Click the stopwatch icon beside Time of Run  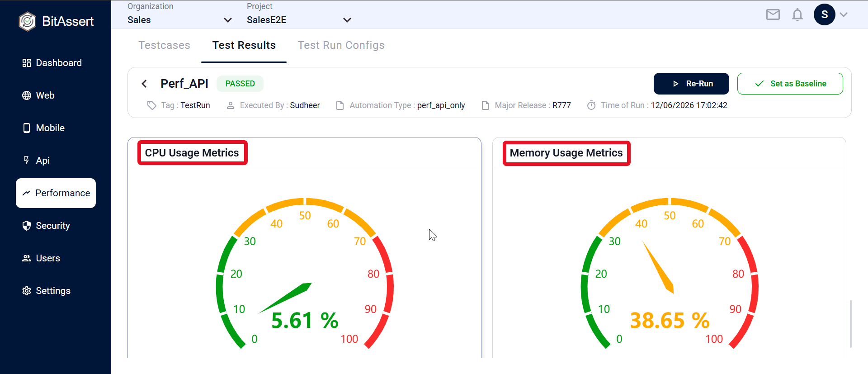[x=591, y=105]
